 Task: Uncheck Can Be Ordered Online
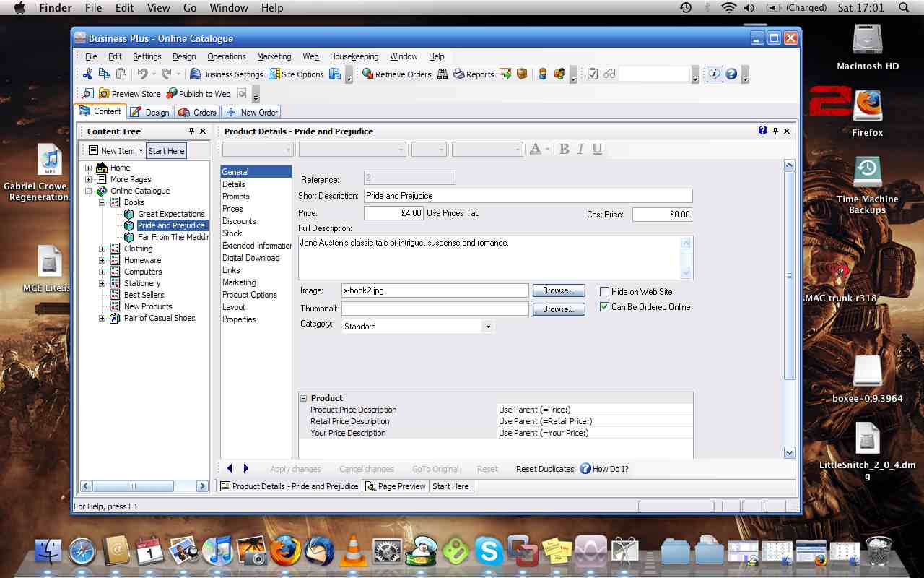[x=605, y=307]
